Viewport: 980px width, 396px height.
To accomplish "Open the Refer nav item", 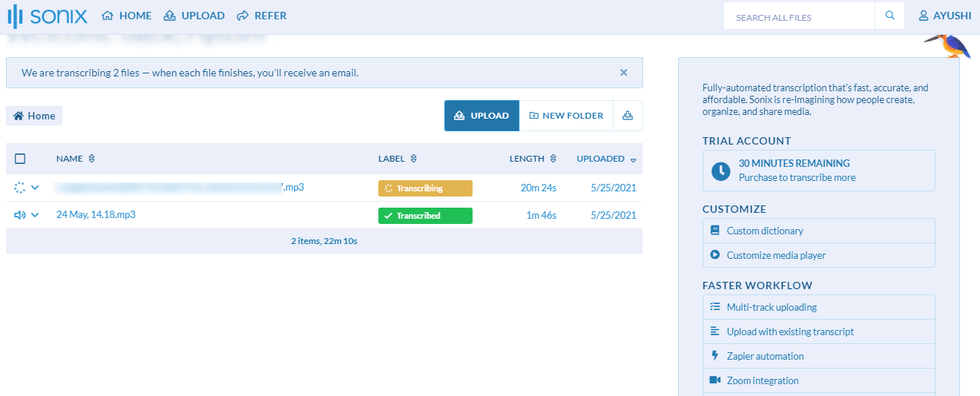I will (x=261, y=16).
